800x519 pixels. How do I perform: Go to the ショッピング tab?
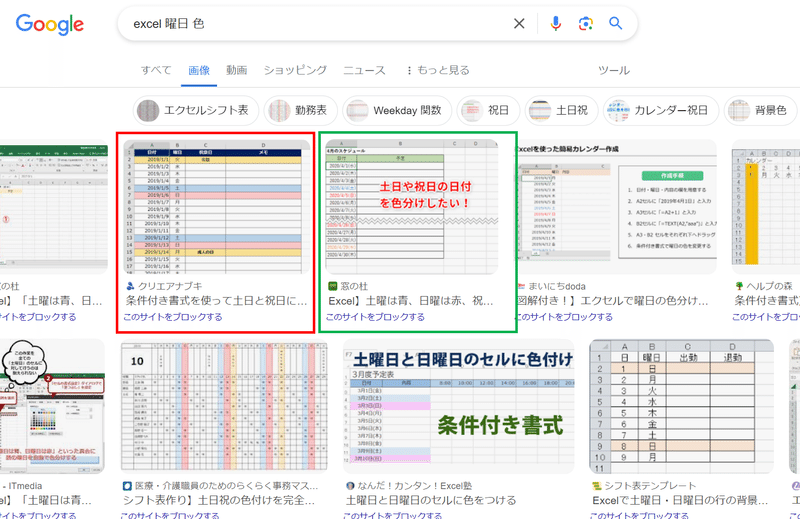pyautogui.click(x=295, y=70)
